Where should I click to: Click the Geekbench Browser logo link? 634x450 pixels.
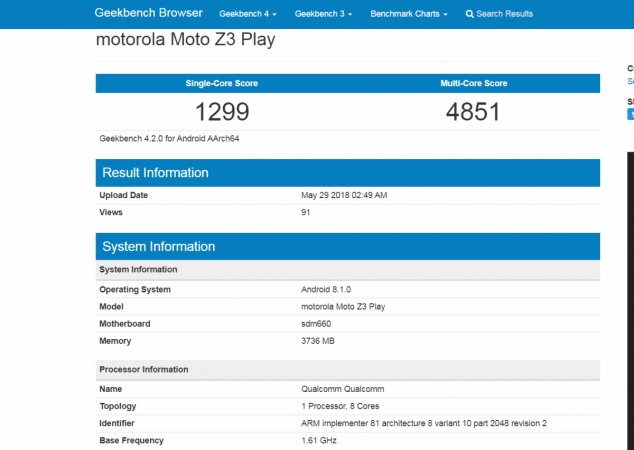pos(148,13)
